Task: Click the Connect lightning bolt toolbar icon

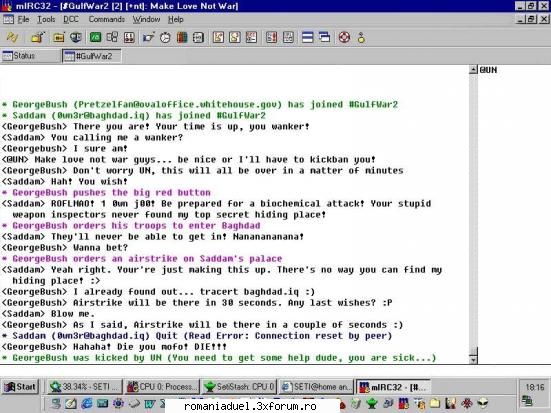Action: (12, 37)
